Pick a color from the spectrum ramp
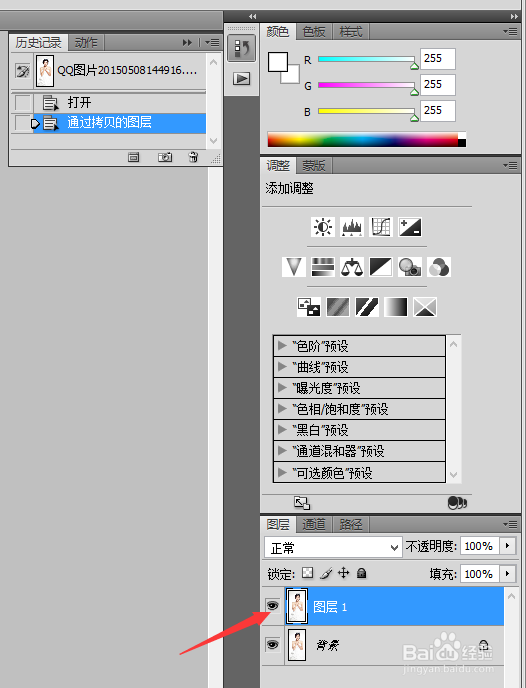The image size is (526, 688). (367, 140)
